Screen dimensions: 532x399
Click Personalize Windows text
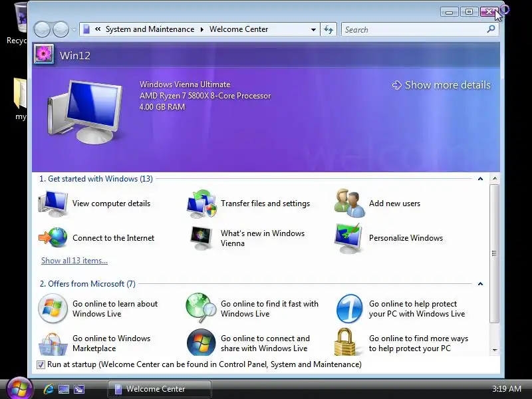coord(406,238)
